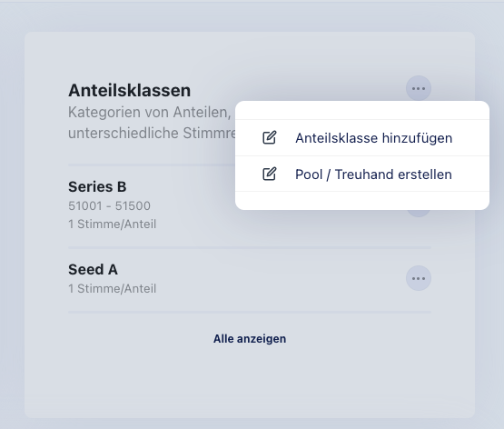Click the edit icon next to Anteilsklasse hinzufügen

[x=270, y=137]
